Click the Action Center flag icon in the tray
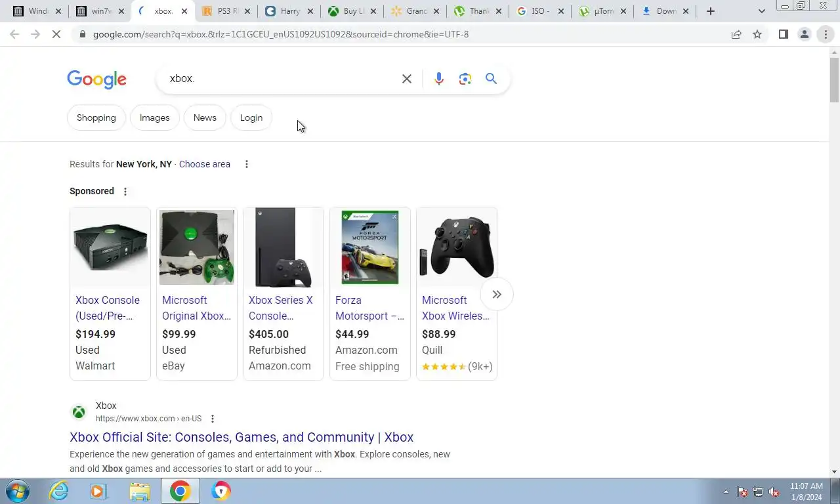 [x=742, y=492]
